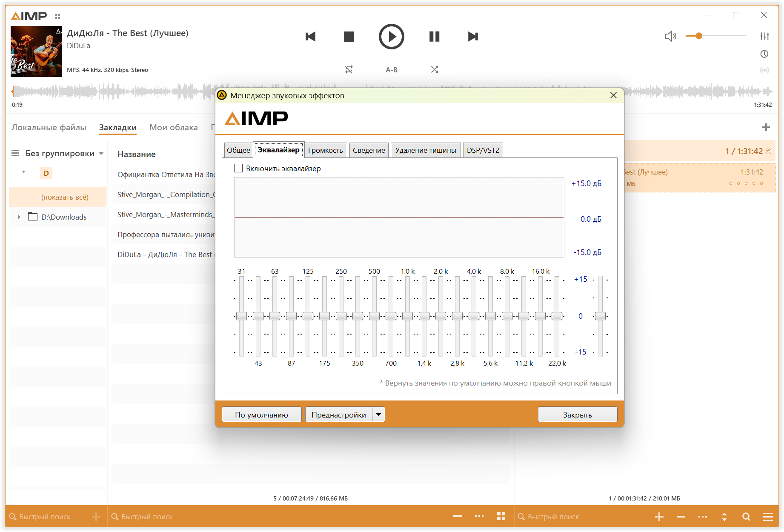Select the D letter filter
This screenshot has height=532, width=784.
(x=46, y=173)
